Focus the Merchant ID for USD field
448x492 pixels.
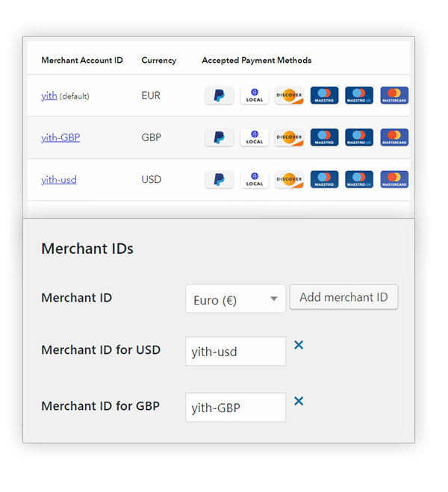pyautogui.click(x=235, y=351)
